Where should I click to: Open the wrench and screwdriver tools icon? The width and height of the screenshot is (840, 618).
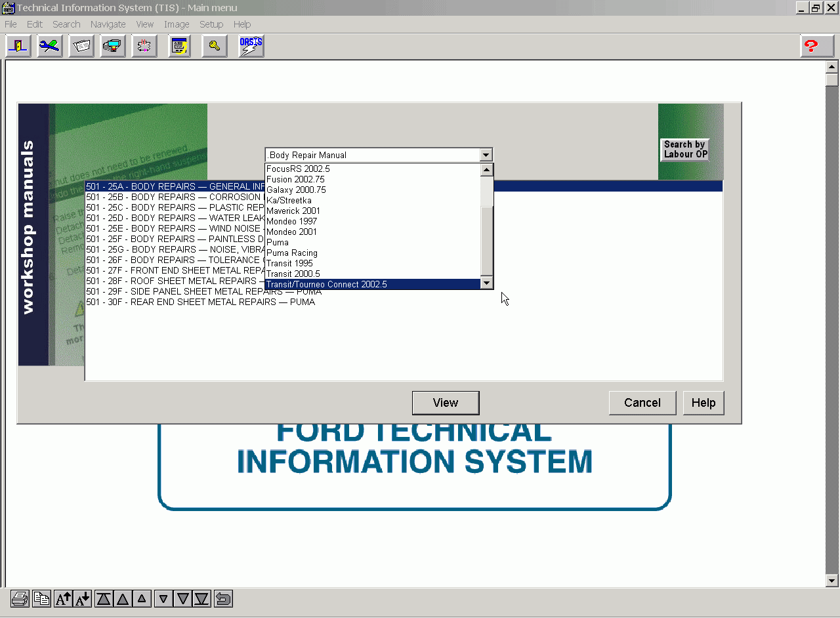point(50,47)
